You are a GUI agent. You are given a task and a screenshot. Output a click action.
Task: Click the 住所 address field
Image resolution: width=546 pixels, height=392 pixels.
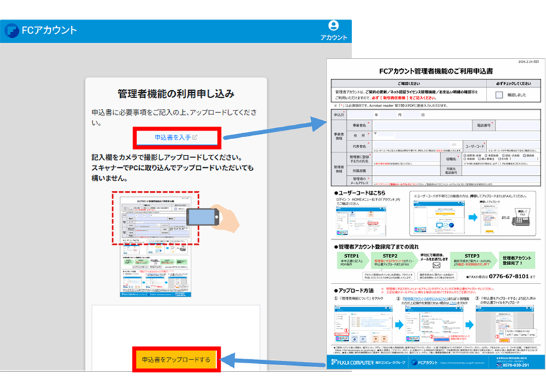(x=457, y=135)
